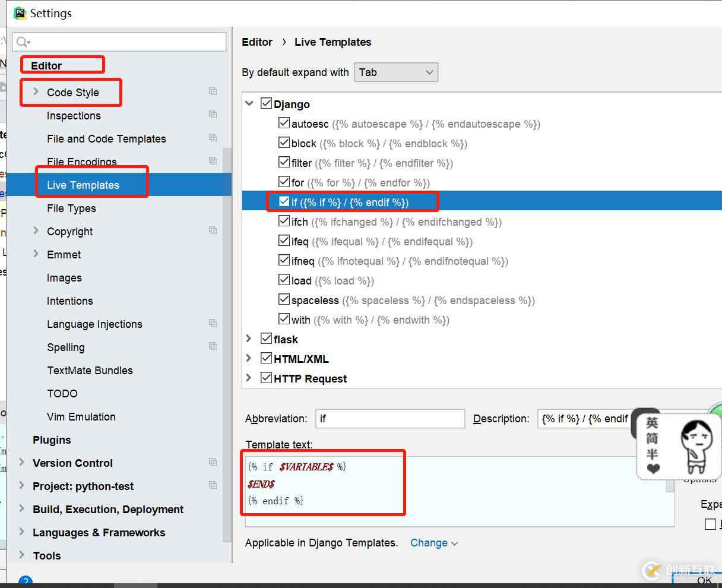Screen dimensions: 722x588
Task: Open the Plugins settings page
Action: 52,440
